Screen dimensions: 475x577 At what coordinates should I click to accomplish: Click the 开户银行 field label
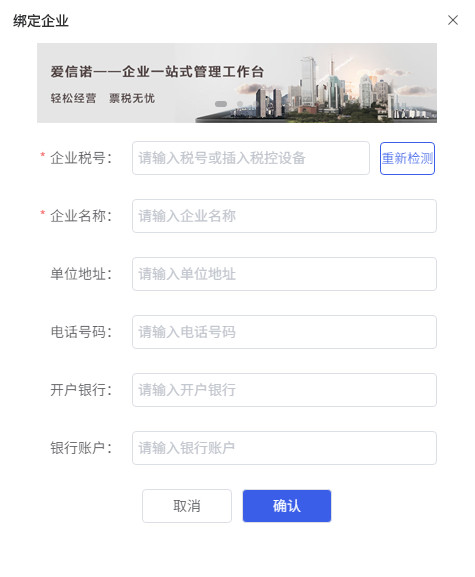[x=81, y=390]
